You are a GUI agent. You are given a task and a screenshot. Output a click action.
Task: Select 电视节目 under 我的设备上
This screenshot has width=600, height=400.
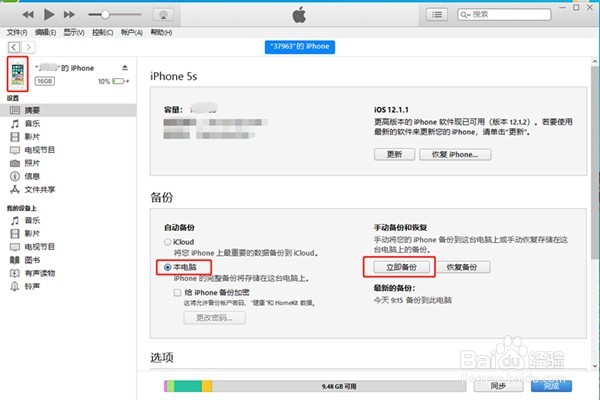click(x=40, y=247)
